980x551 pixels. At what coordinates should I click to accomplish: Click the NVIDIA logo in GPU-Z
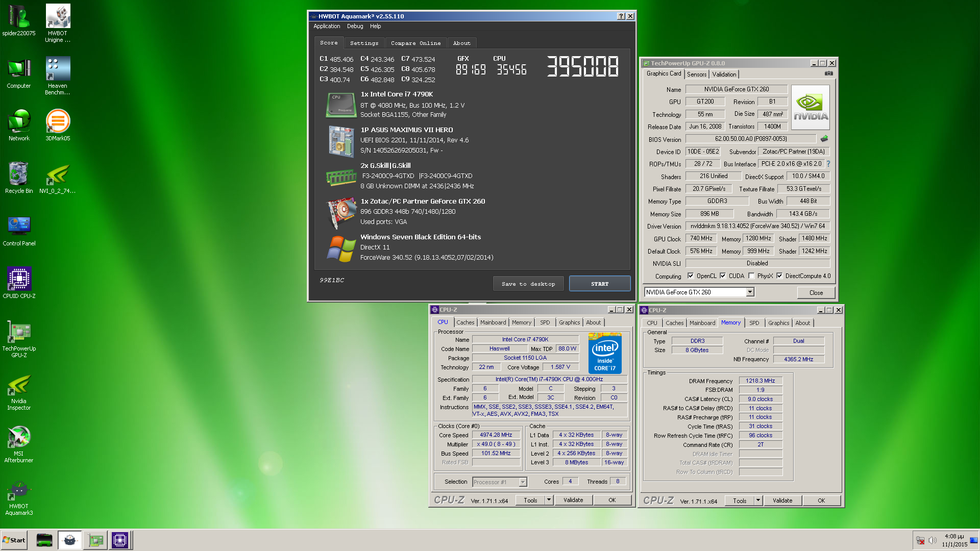click(x=811, y=107)
